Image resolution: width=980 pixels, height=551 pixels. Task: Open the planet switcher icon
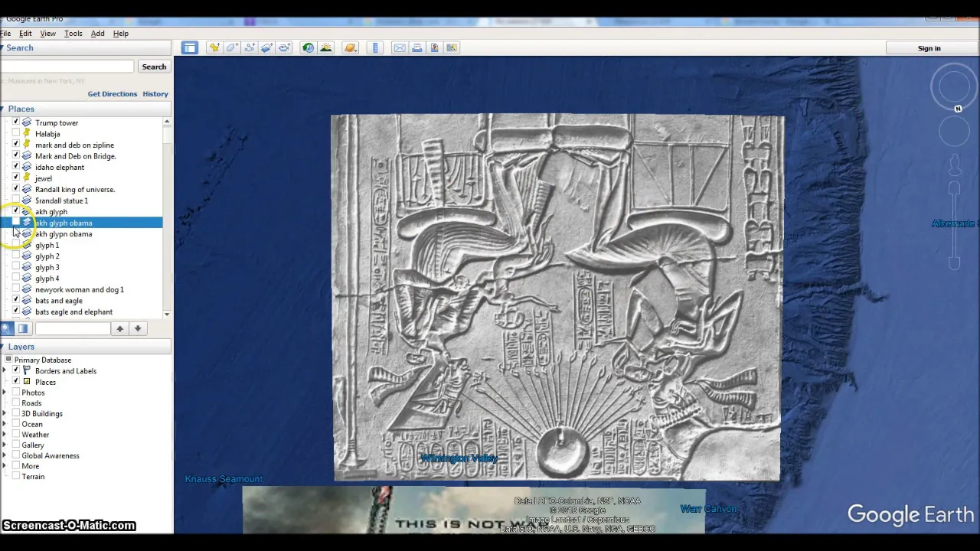(350, 47)
